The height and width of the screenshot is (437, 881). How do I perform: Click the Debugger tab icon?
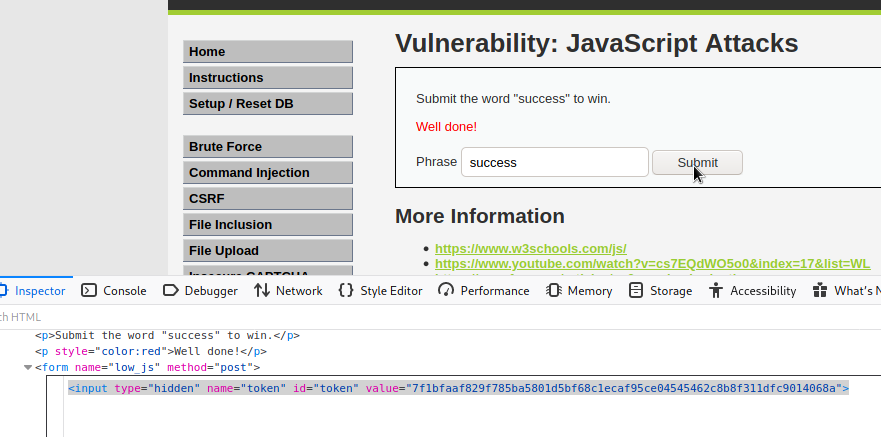tap(171, 290)
